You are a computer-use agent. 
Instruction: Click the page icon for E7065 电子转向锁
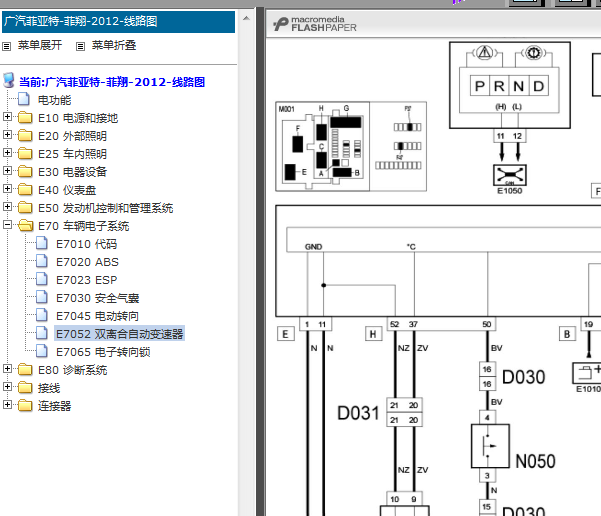pyautogui.click(x=42, y=351)
